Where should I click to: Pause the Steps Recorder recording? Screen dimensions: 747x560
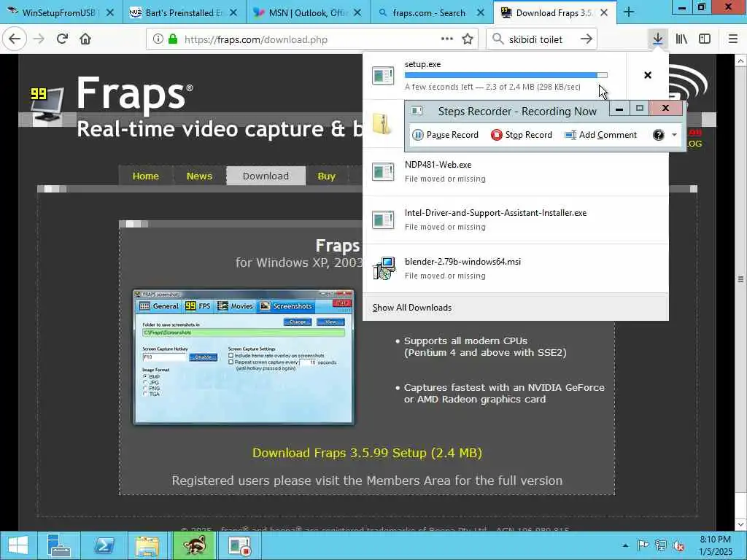pos(445,135)
